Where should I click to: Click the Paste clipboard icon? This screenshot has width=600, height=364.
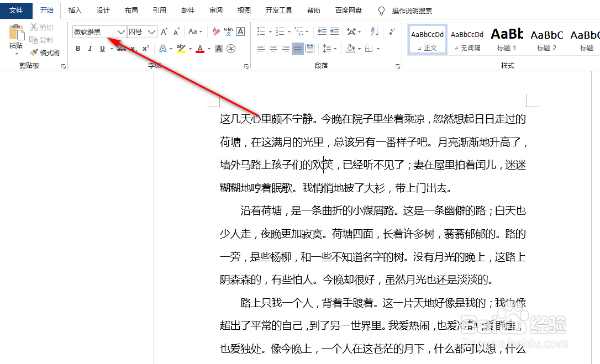click(x=16, y=32)
